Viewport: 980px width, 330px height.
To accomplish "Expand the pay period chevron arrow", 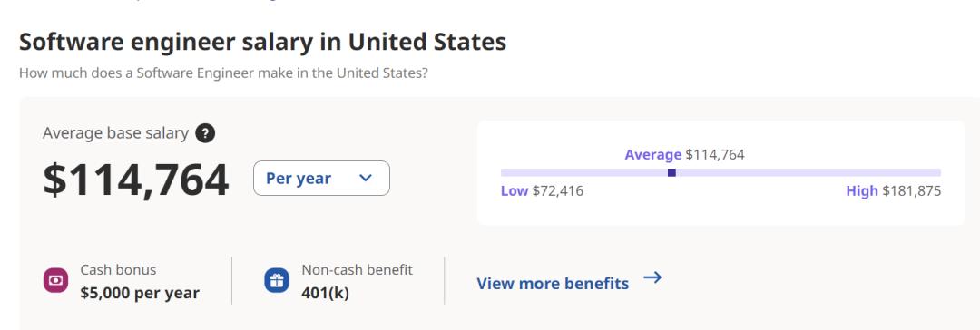I will point(366,178).
